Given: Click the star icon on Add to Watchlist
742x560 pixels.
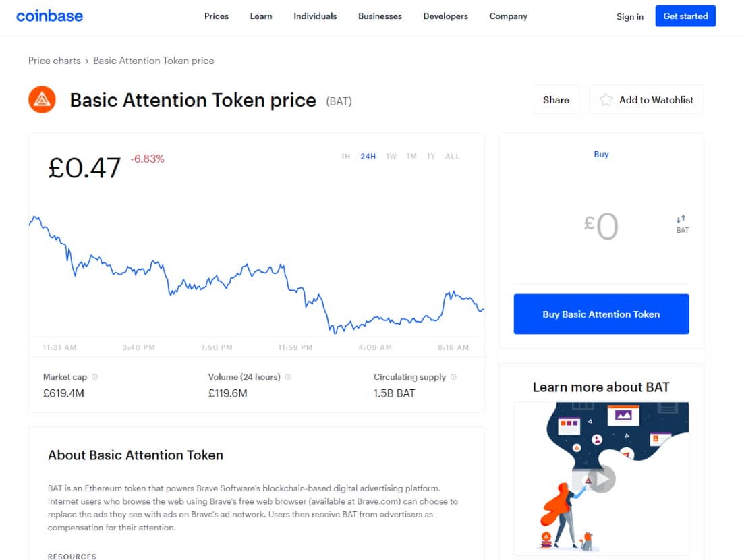Looking at the screenshot, I should coord(606,100).
